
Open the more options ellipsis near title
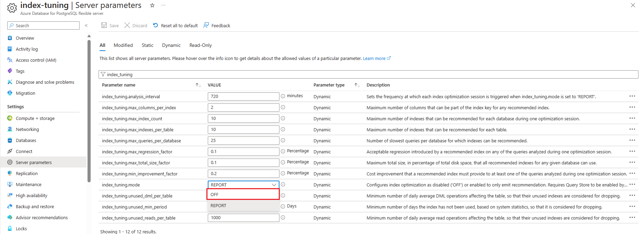[163, 5]
